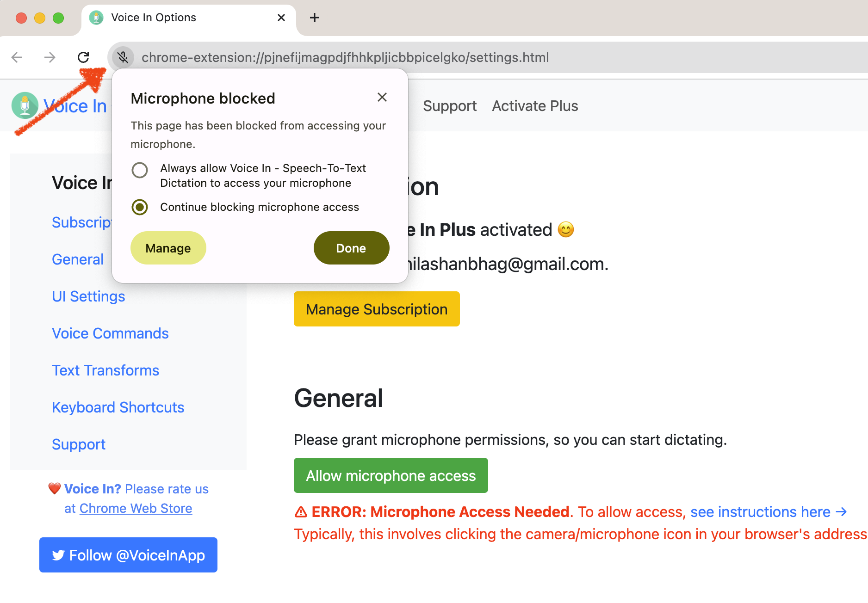Close the Voice In Options tab
Screen dimensions: 868x603
(x=281, y=18)
